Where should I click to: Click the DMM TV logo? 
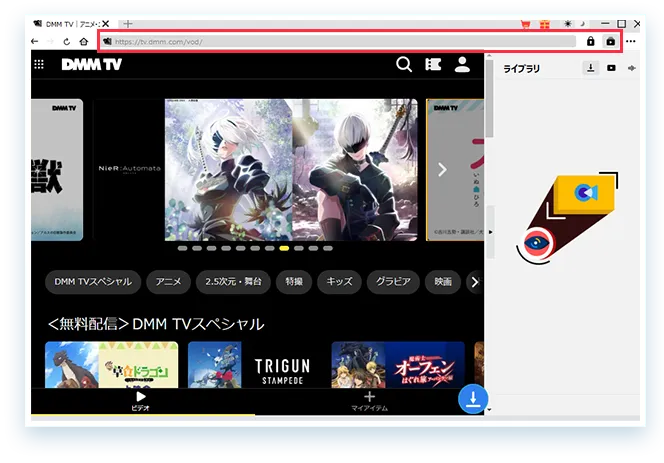click(91, 64)
